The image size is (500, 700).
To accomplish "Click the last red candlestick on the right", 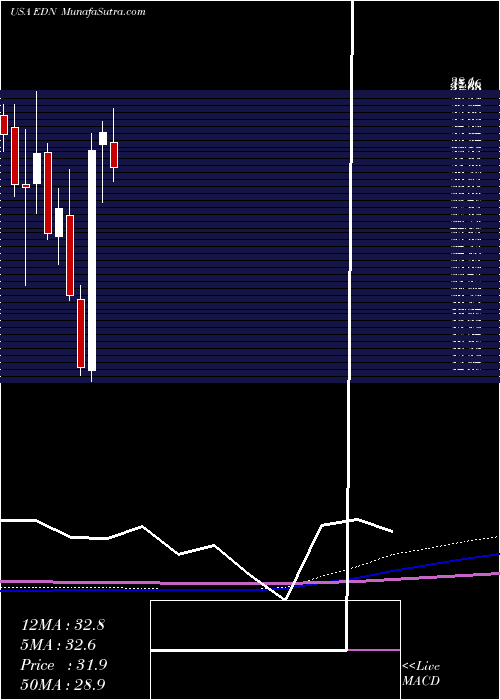I will coord(114,155).
